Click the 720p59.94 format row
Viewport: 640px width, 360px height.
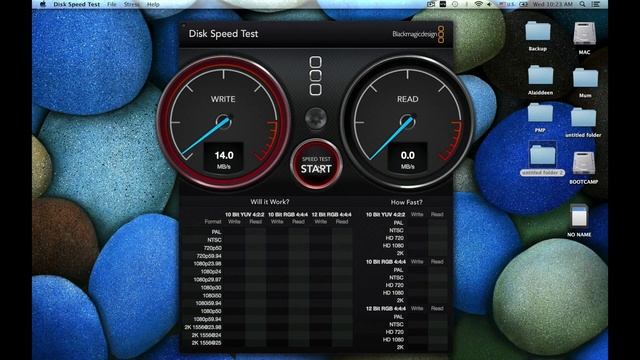(267, 256)
